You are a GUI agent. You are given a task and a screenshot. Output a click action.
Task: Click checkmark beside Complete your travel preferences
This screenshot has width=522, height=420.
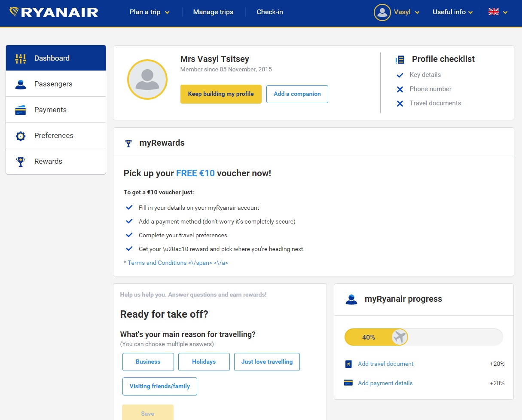[129, 235]
